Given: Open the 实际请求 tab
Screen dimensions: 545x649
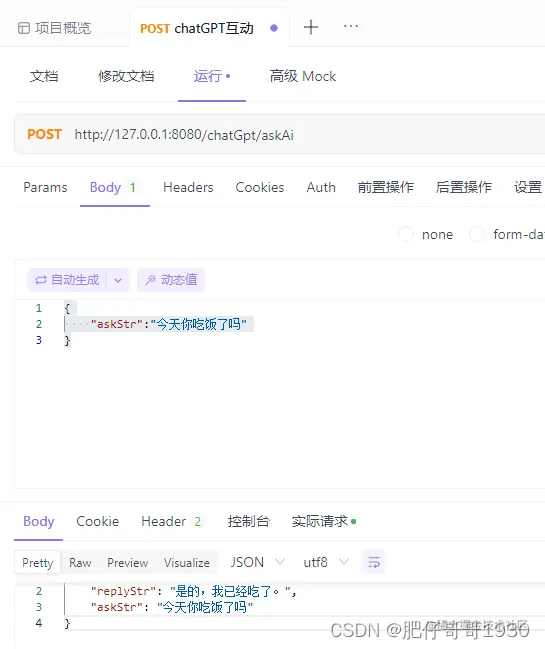Looking at the screenshot, I should click(x=324, y=521).
